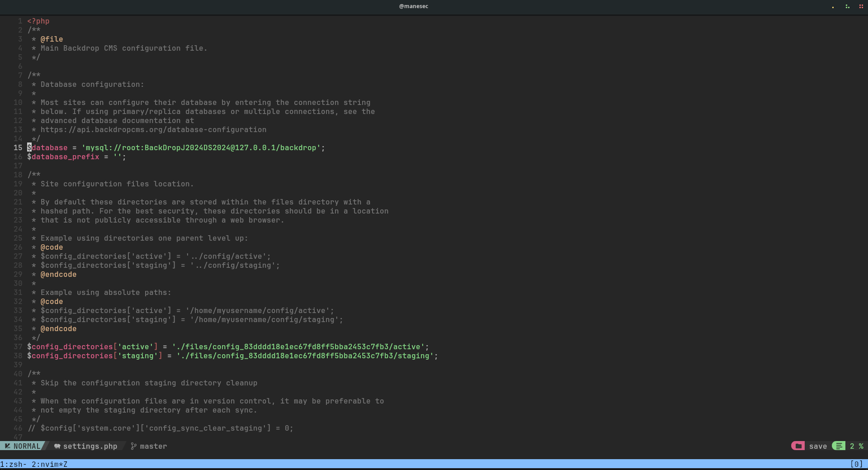
Task: Click the vim logo icon beside NORMAL
Action: point(7,446)
